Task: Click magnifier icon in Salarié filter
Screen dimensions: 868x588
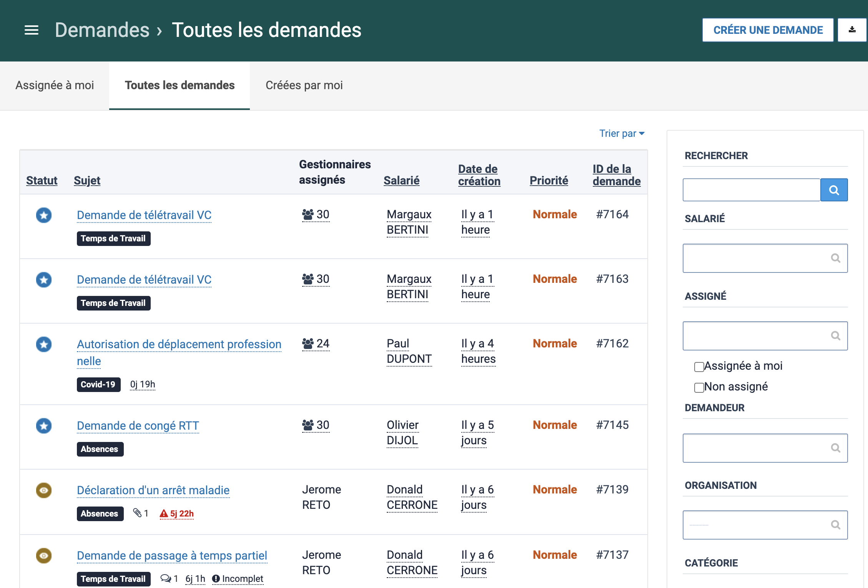Action: pyautogui.click(x=835, y=258)
